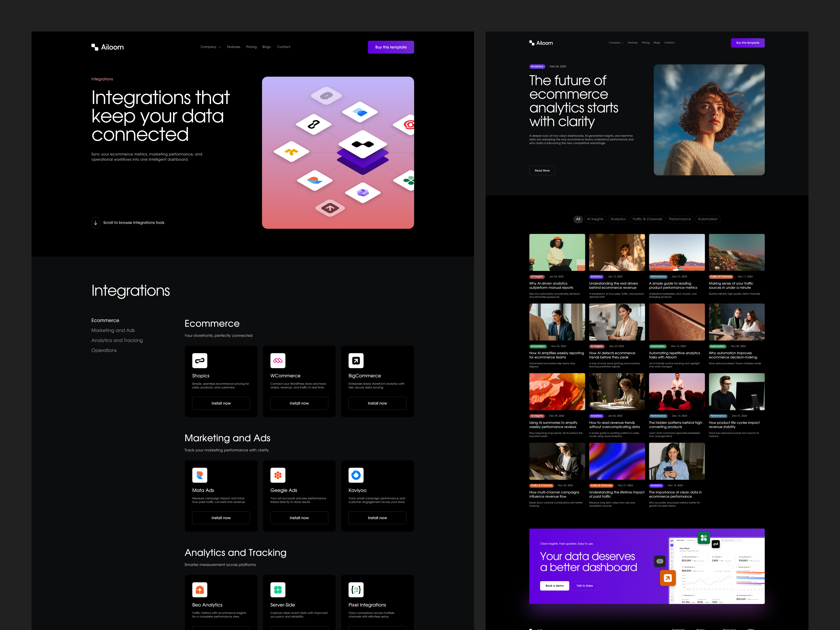Viewport: 840px width, 630px height.
Task: Click Read More on the featured article
Action: click(x=542, y=171)
